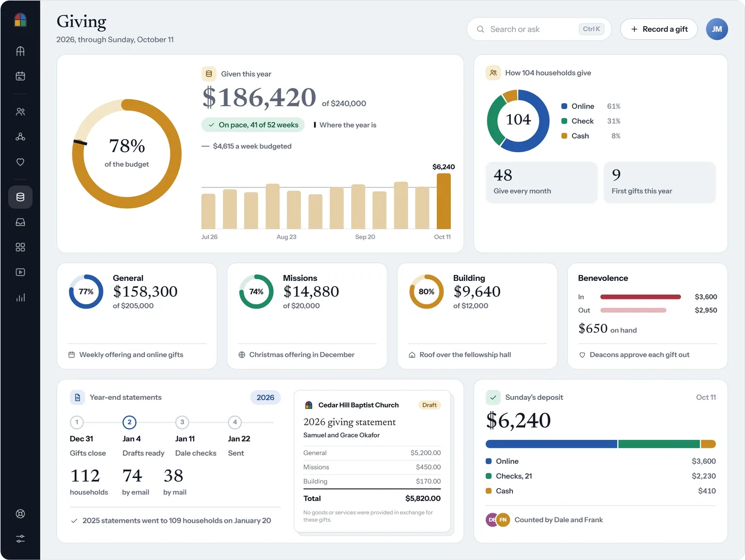Image resolution: width=745 pixels, height=560 pixels.
Task: Click the Online legend blue swatch in households card
Action: [564, 106]
